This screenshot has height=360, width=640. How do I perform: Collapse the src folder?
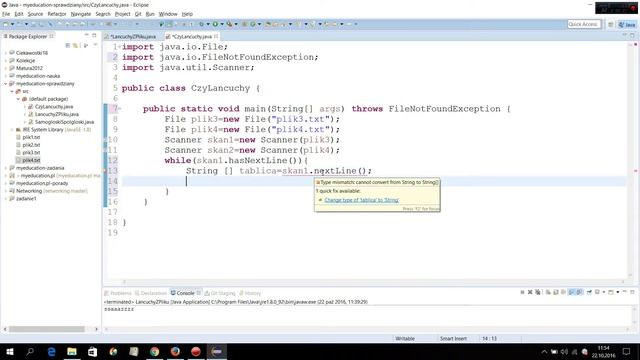pos(12,91)
